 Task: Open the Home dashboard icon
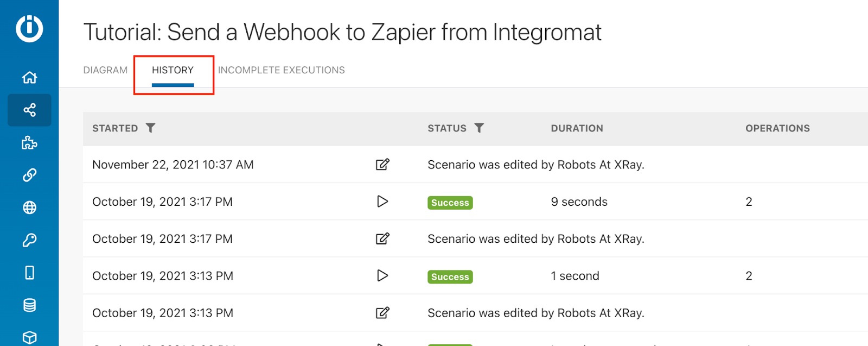point(29,78)
